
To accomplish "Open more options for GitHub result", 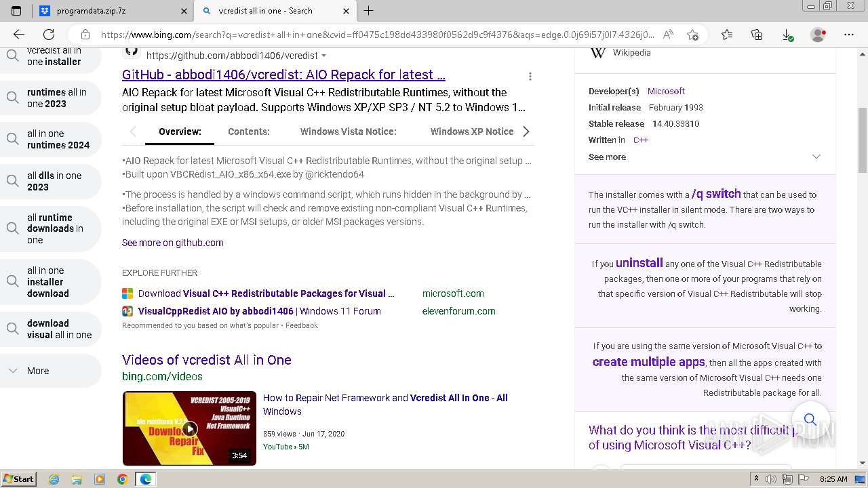I will tap(530, 77).
